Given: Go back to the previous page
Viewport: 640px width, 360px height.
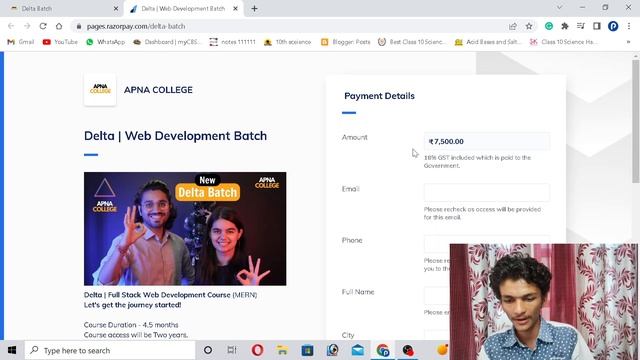Looking at the screenshot, I should [11, 26].
